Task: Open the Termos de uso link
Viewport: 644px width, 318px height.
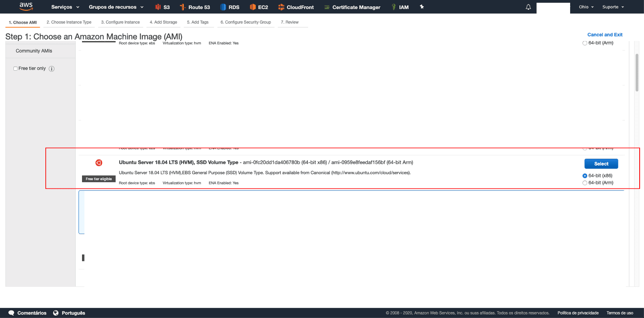Action: click(620, 313)
